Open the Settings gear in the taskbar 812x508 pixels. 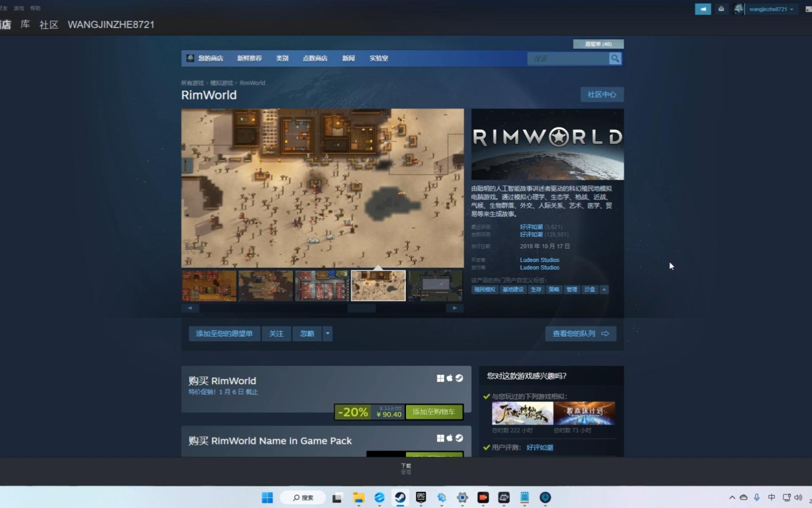[462, 498]
